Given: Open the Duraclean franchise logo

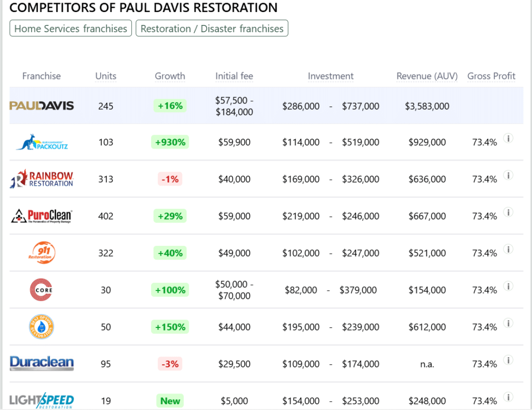Looking at the screenshot, I should pyautogui.click(x=42, y=363).
